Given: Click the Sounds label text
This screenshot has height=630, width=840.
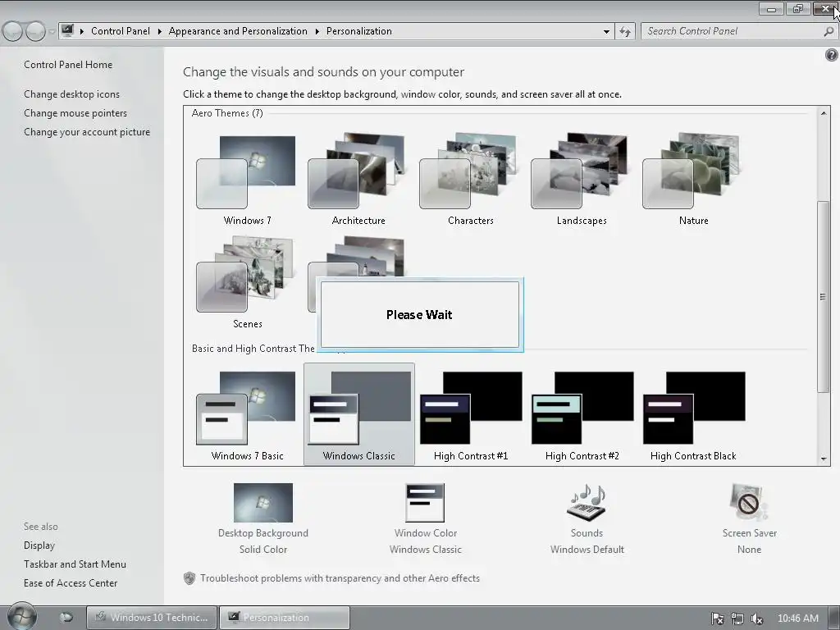Looking at the screenshot, I should [x=587, y=533].
